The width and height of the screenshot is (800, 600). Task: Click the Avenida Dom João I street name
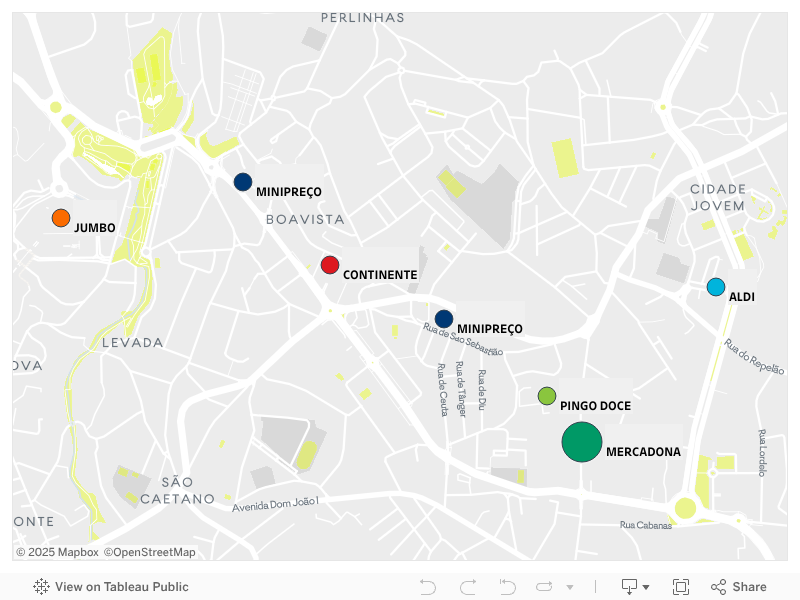(x=276, y=504)
